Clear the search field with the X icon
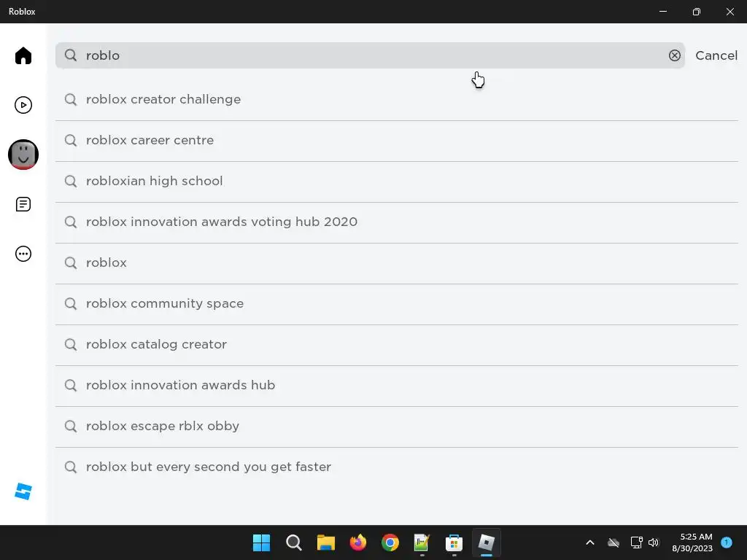The height and width of the screenshot is (560, 747). tap(674, 55)
